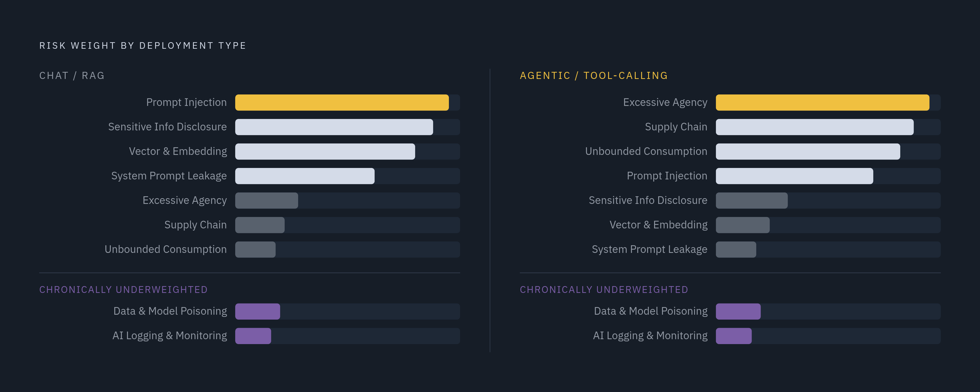
Task: Click the Vector & Embedding bar in Chat / RAG
Action: (x=325, y=151)
